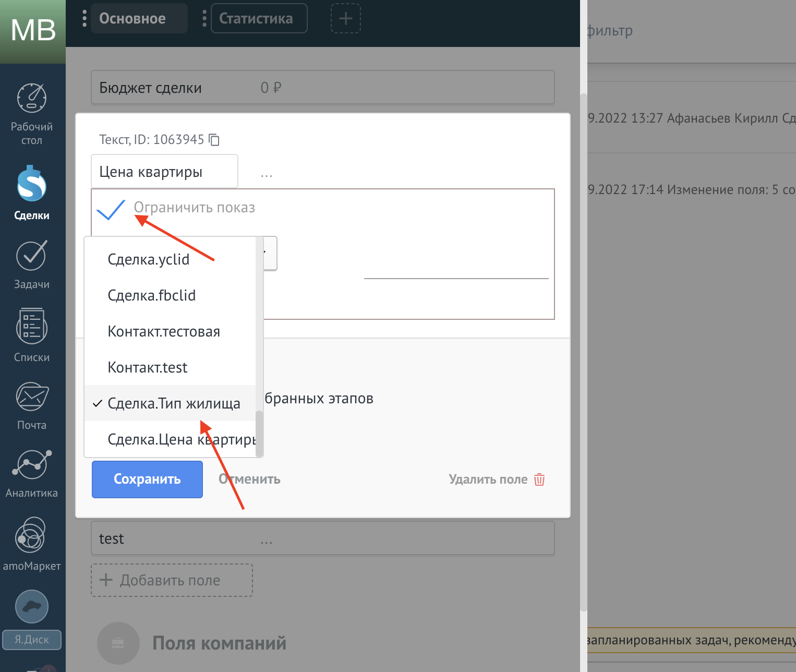The width and height of the screenshot is (796, 672).
Task: Select Сделка.yclid option in dropdown
Action: 149,259
